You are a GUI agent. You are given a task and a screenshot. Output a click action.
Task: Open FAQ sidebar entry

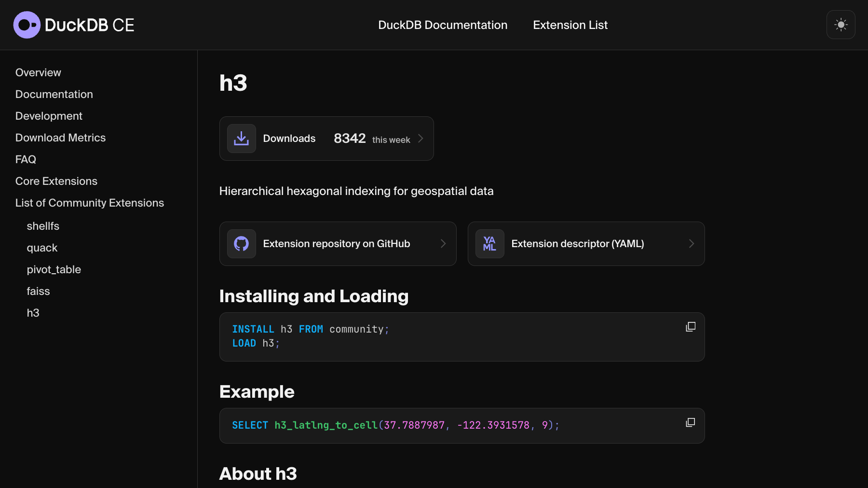click(26, 159)
